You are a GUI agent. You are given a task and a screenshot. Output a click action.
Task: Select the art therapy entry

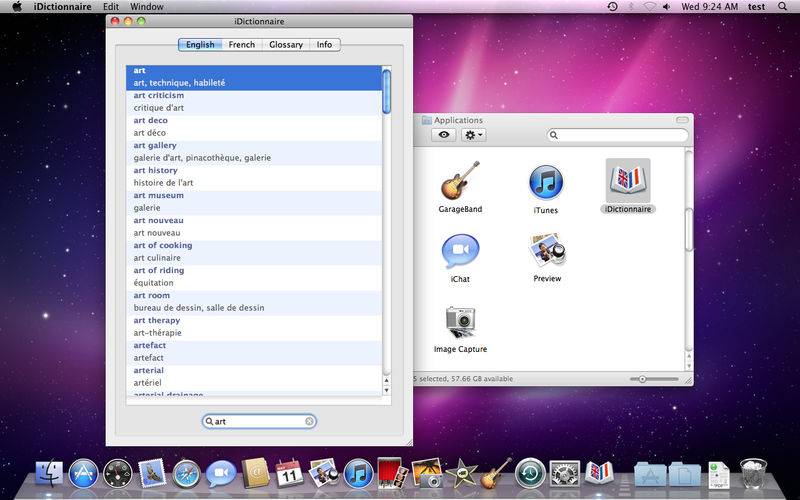[254, 327]
